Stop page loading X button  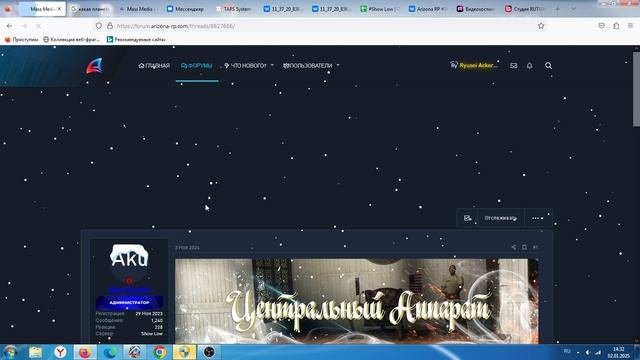click(x=38, y=26)
